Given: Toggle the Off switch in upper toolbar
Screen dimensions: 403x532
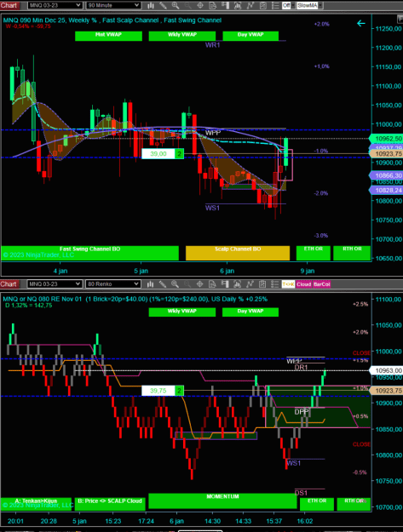Looking at the screenshot, I should pos(288,5).
